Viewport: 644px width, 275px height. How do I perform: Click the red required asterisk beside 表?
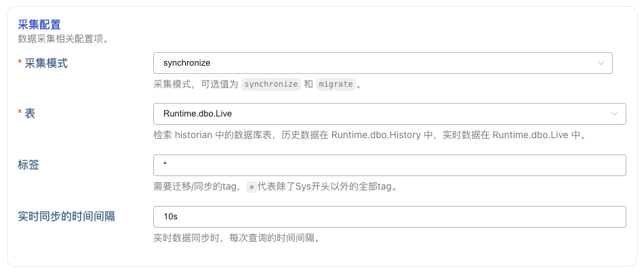tap(19, 114)
